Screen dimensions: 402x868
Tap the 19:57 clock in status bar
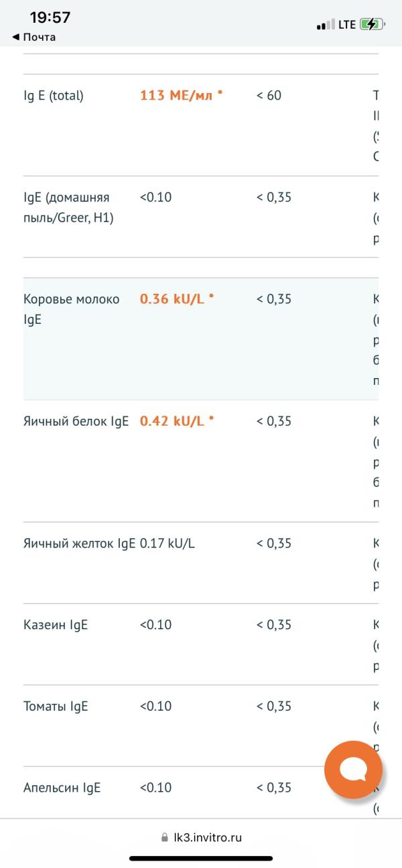[50, 17]
